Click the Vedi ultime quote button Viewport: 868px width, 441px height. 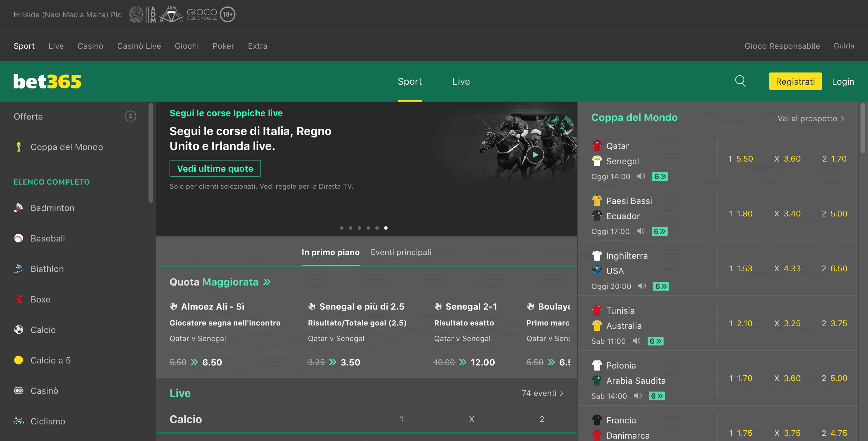click(x=215, y=169)
